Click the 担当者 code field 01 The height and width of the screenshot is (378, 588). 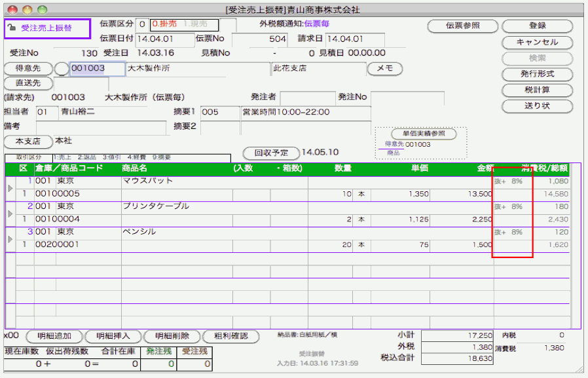point(47,112)
